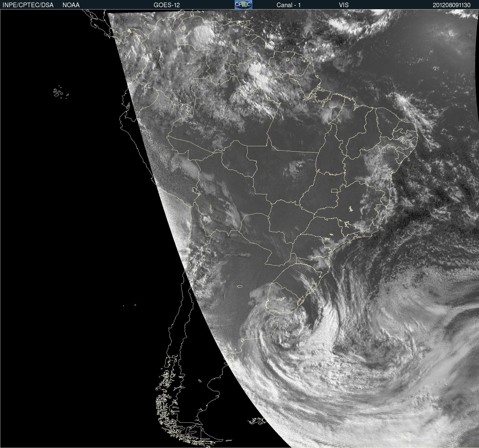Click the 'Canal - 1' label
Image resolution: width=479 pixels, height=448 pixels.
[x=288, y=5]
